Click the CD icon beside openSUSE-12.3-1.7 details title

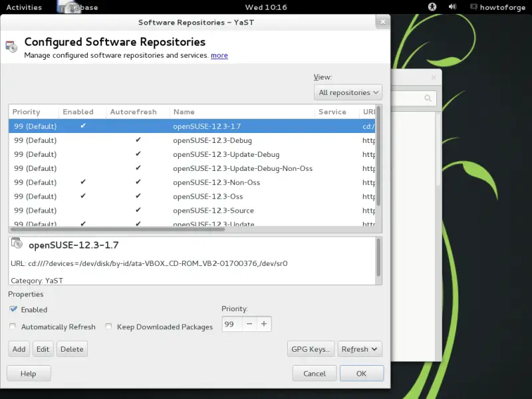click(x=17, y=243)
